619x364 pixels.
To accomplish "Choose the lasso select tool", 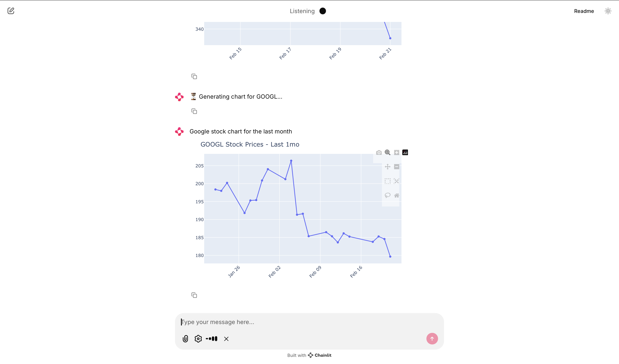I will coord(387,196).
